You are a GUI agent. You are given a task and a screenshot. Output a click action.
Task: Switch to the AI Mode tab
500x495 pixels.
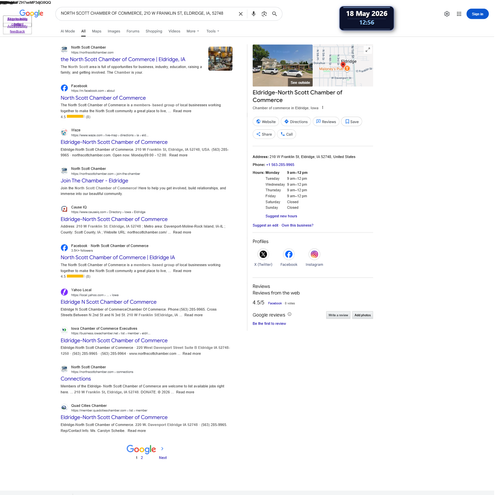coord(68,31)
